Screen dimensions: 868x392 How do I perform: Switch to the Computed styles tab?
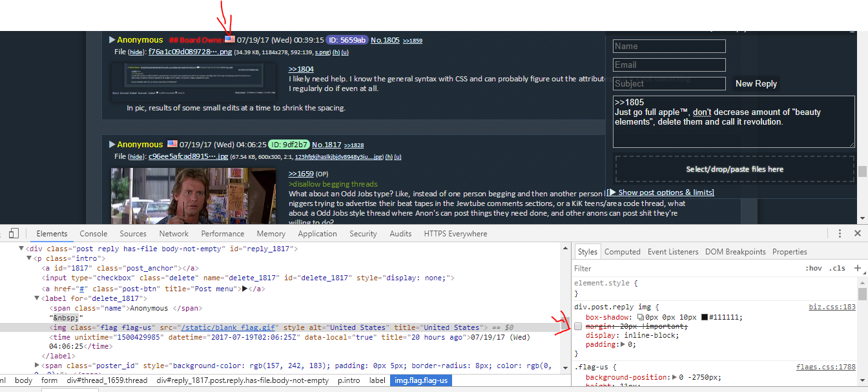point(622,252)
